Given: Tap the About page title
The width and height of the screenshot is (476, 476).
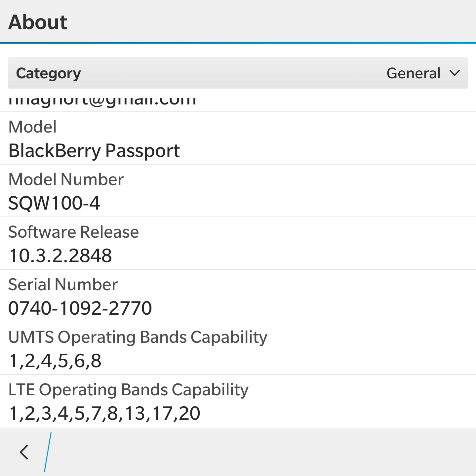Looking at the screenshot, I should pyautogui.click(x=38, y=22).
